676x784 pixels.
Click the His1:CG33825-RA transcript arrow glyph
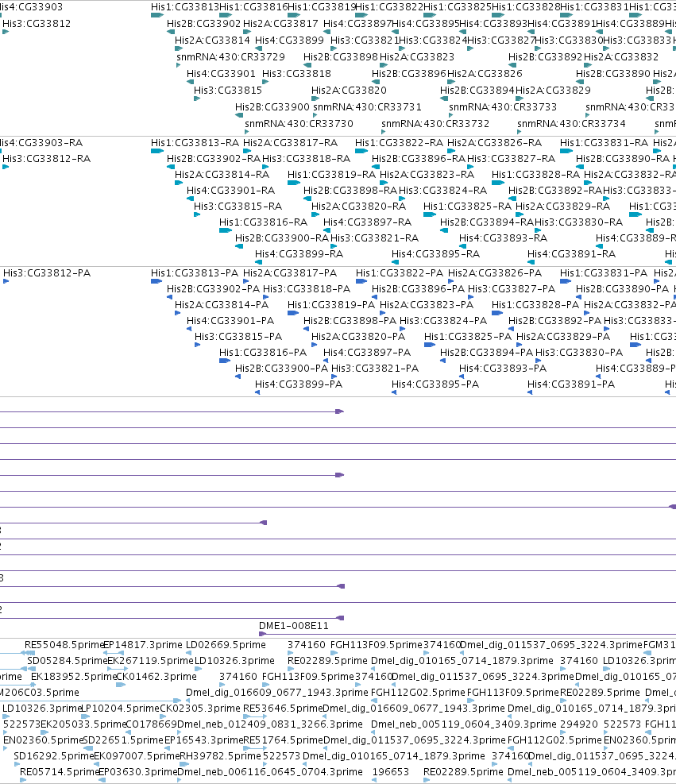pos(430,214)
